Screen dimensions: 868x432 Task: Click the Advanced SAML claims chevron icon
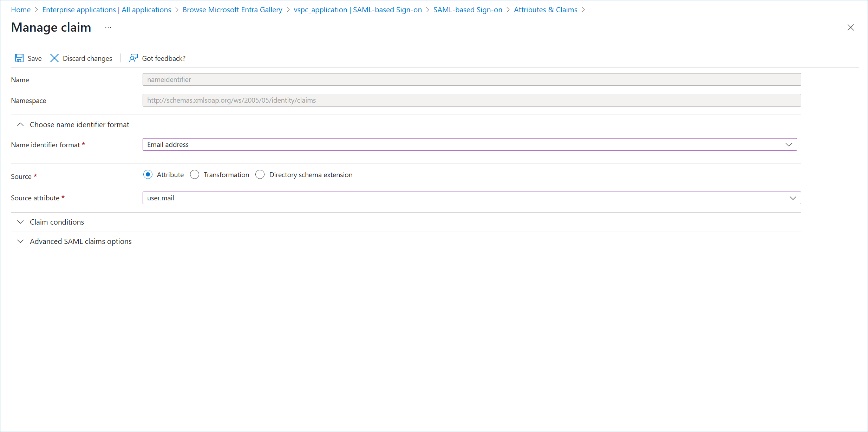pos(20,241)
